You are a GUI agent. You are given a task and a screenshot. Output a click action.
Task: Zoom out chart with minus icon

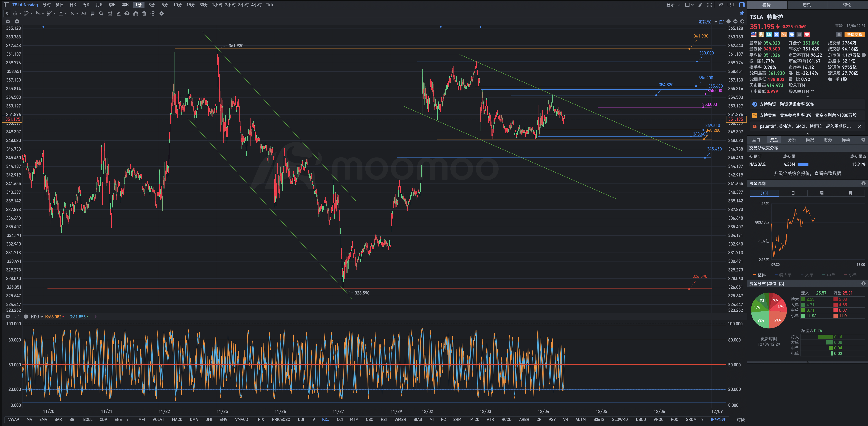pos(735,22)
